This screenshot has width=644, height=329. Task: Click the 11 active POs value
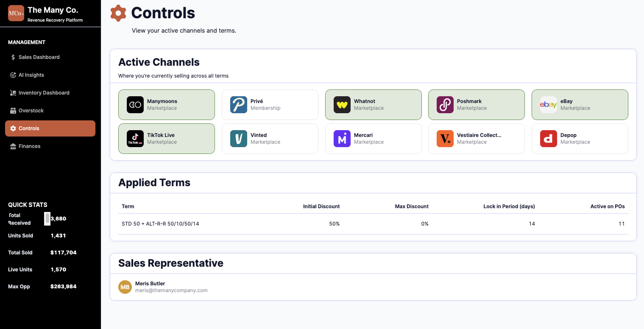[622, 224]
